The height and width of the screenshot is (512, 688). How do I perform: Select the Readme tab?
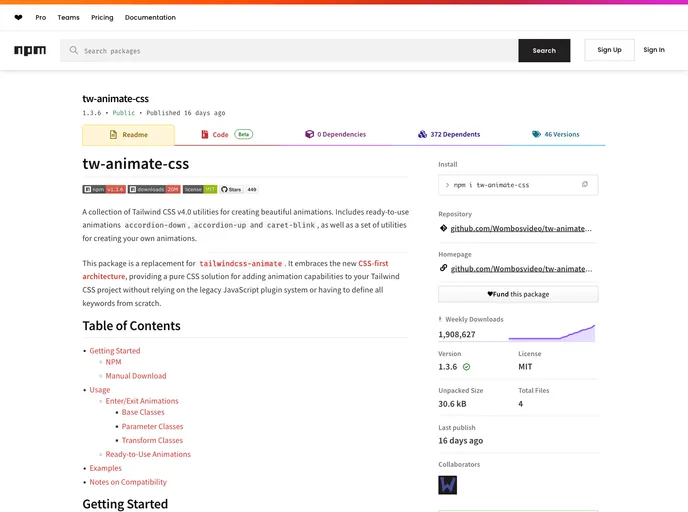[129, 135]
